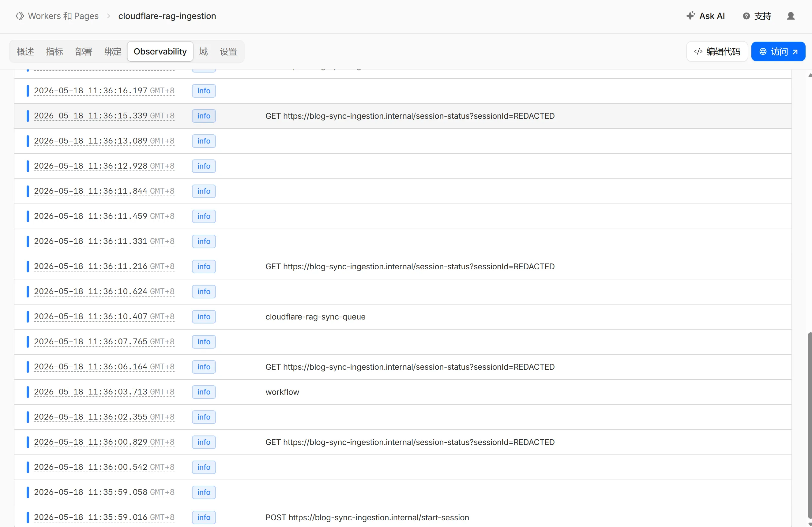
Task: Click the Ask AI sparkle icon
Action: [690, 15]
